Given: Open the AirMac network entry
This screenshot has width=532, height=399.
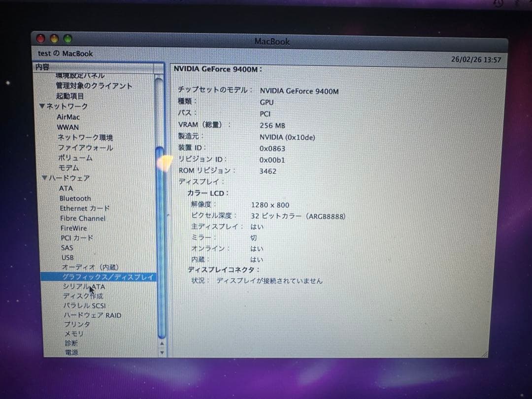Looking at the screenshot, I should point(68,117).
